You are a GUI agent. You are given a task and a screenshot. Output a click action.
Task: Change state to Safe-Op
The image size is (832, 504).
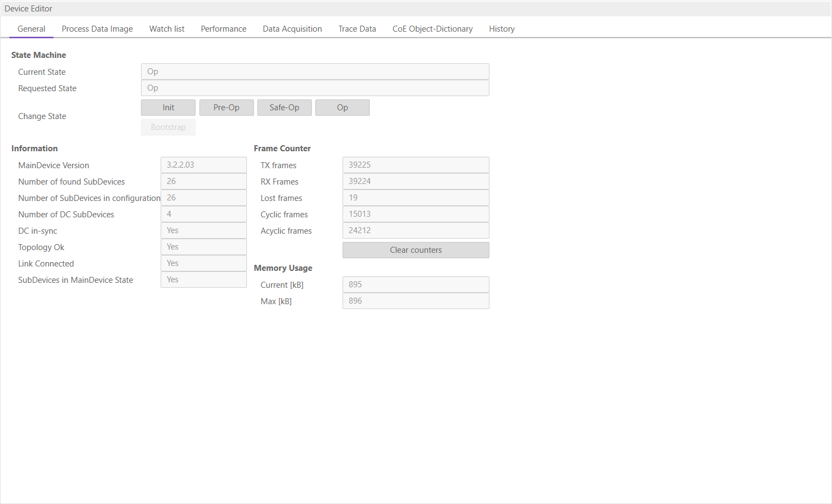(284, 108)
